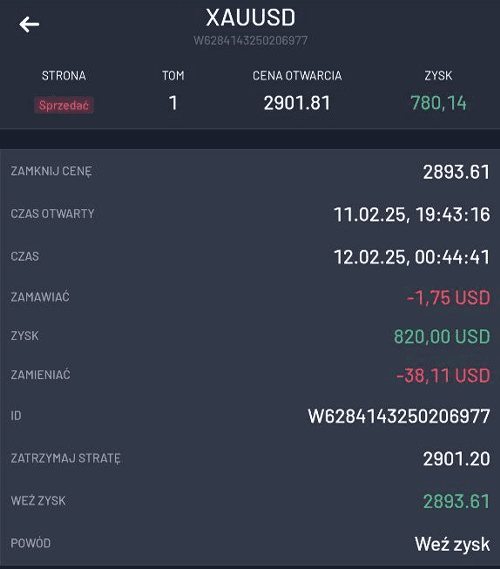500x569 pixels.
Task: Click the STRONA column header
Action: pyautogui.click(x=64, y=75)
